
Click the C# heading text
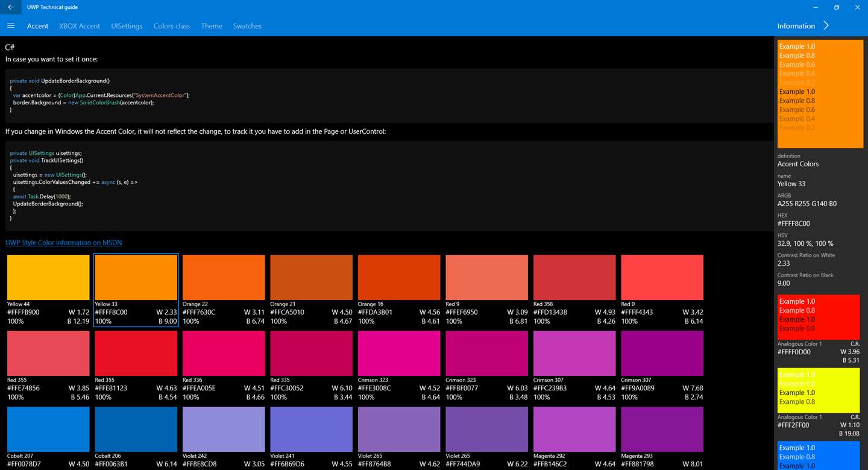click(x=10, y=48)
